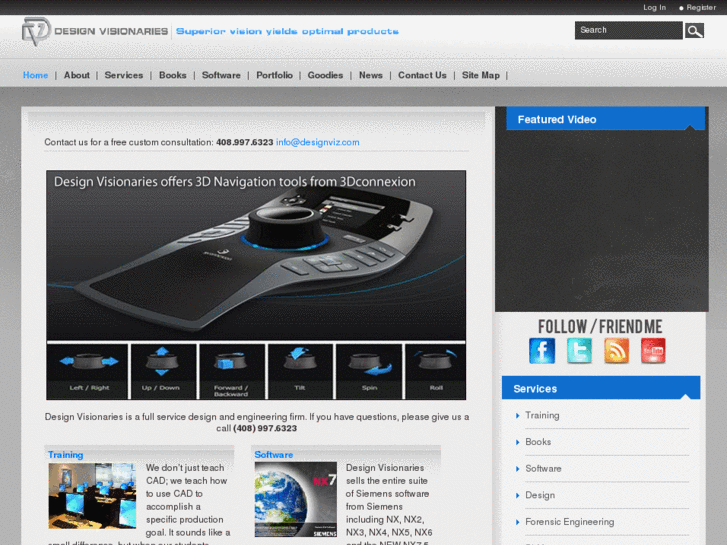Select the Left / Right motion icon
This screenshot has width=727, height=545.
pyautogui.click(x=88, y=372)
